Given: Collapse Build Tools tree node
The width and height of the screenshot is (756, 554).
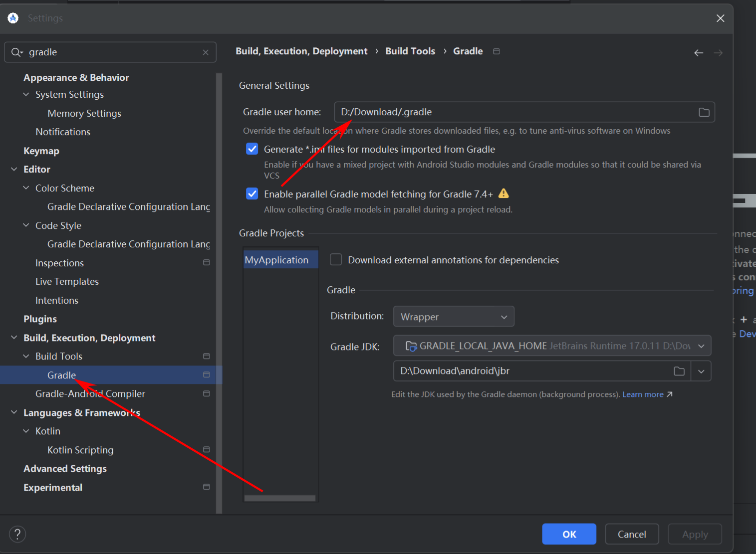Looking at the screenshot, I should [x=26, y=356].
